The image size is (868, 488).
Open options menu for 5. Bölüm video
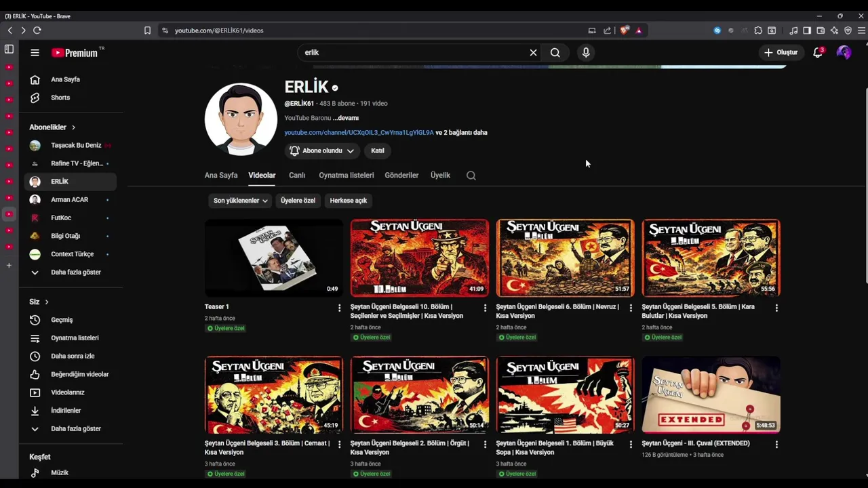pos(776,308)
